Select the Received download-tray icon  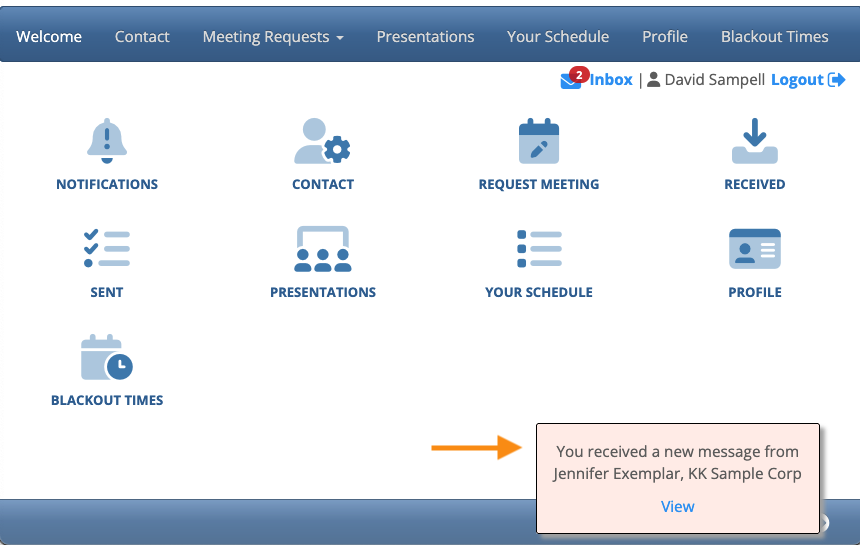[x=755, y=141]
